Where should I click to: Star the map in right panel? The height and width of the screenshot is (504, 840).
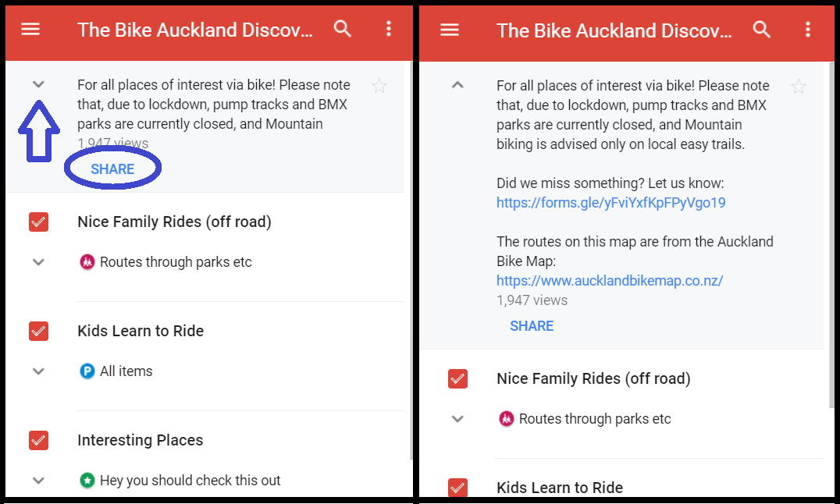coord(799,87)
